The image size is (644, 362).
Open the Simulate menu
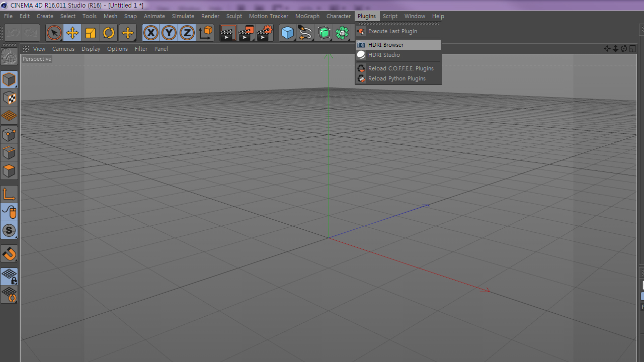tap(183, 16)
